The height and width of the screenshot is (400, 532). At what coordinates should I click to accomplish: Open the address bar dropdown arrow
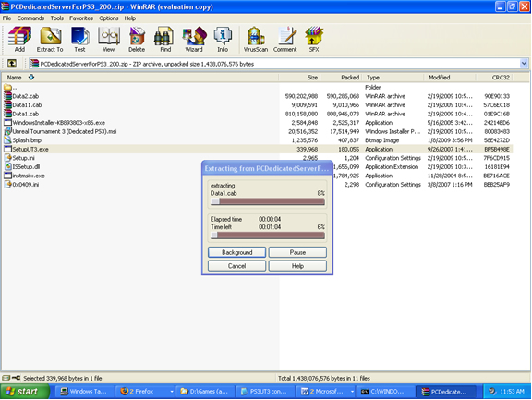pos(524,64)
